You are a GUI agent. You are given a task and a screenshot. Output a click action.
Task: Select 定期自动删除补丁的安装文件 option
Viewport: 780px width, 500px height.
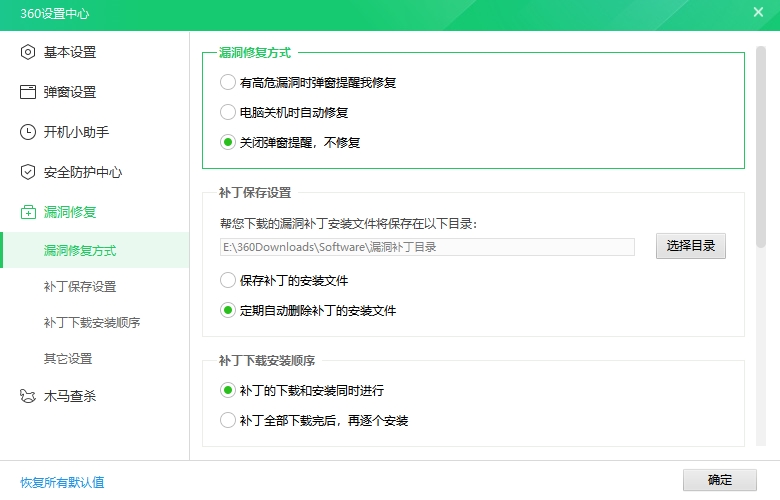(228, 310)
